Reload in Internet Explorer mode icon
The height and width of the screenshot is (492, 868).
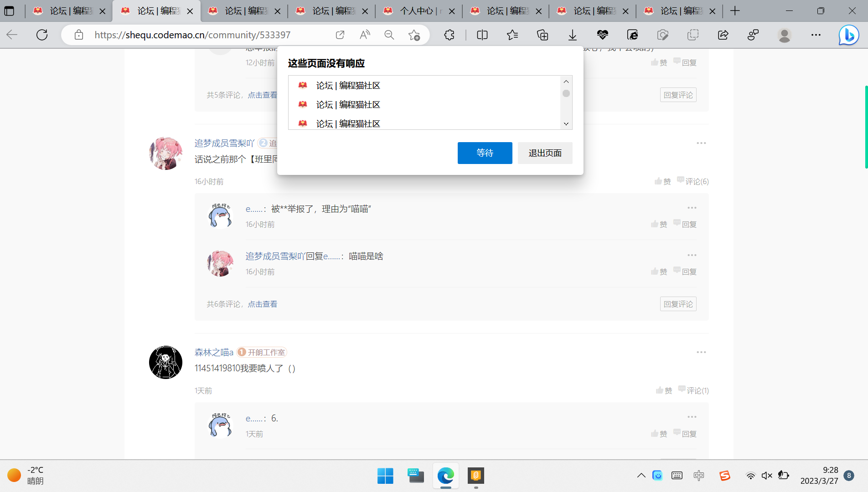pos(633,35)
